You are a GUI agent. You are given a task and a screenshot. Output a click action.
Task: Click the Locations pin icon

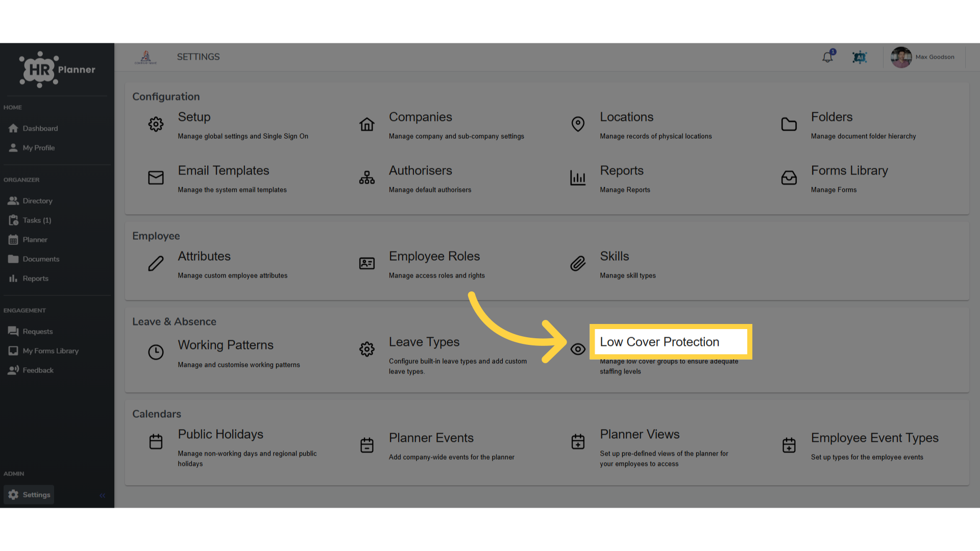click(578, 124)
